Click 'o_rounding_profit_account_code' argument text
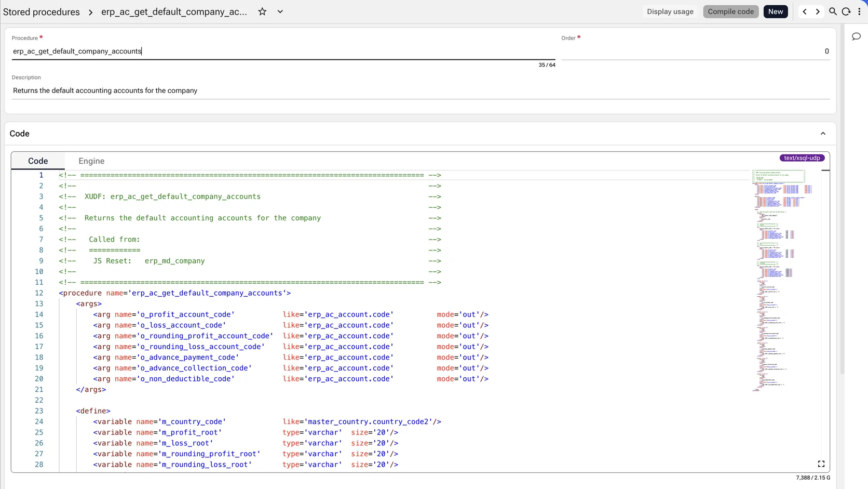Viewport: 868px width, 489px height. point(205,336)
